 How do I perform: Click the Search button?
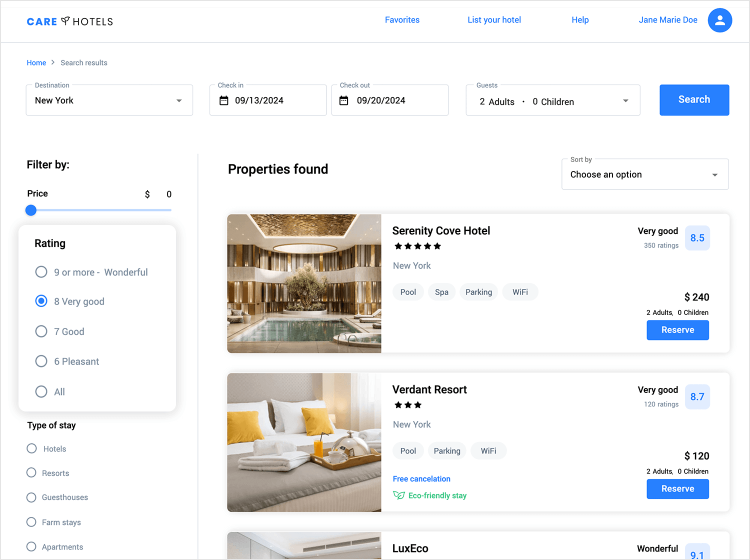[x=694, y=100]
